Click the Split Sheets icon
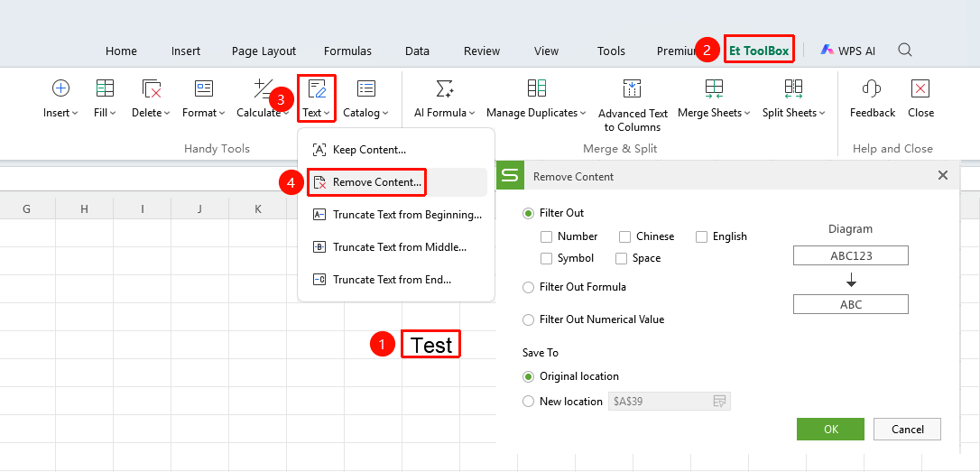This screenshot has height=472, width=980. [794, 88]
